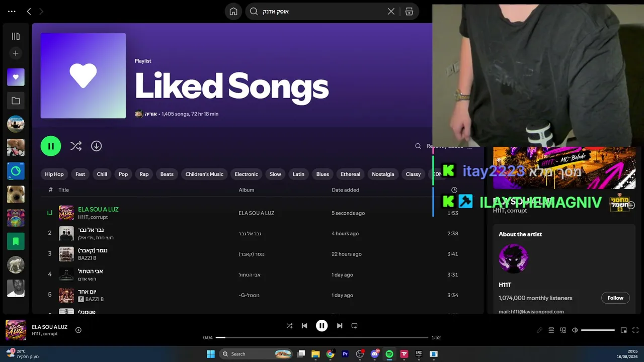Open Liked Songs from the sidebar

[x=16, y=77]
